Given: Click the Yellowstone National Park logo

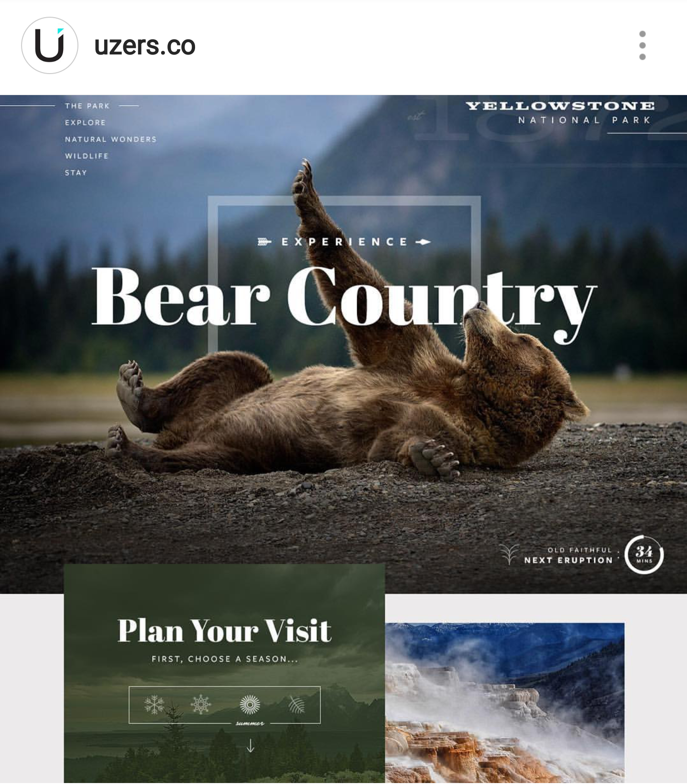Looking at the screenshot, I should [x=560, y=112].
